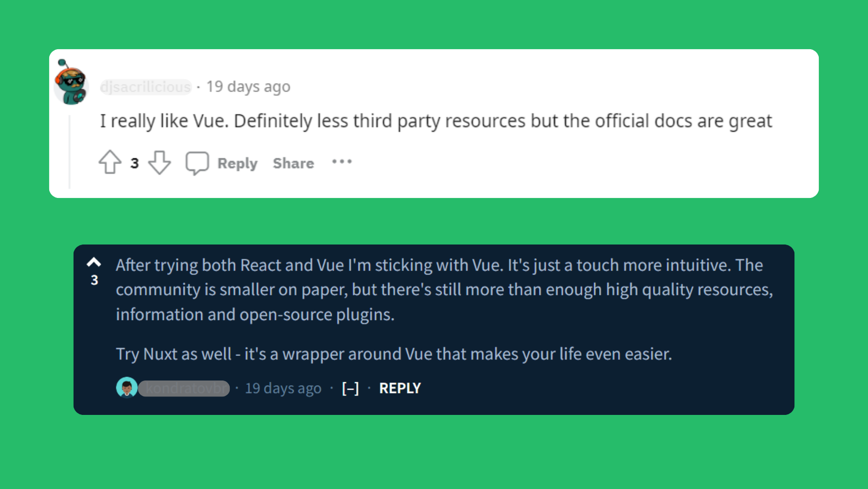Hit REPLY on the dark comment
This screenshot has height=489, width=868.
click(400, 388)
